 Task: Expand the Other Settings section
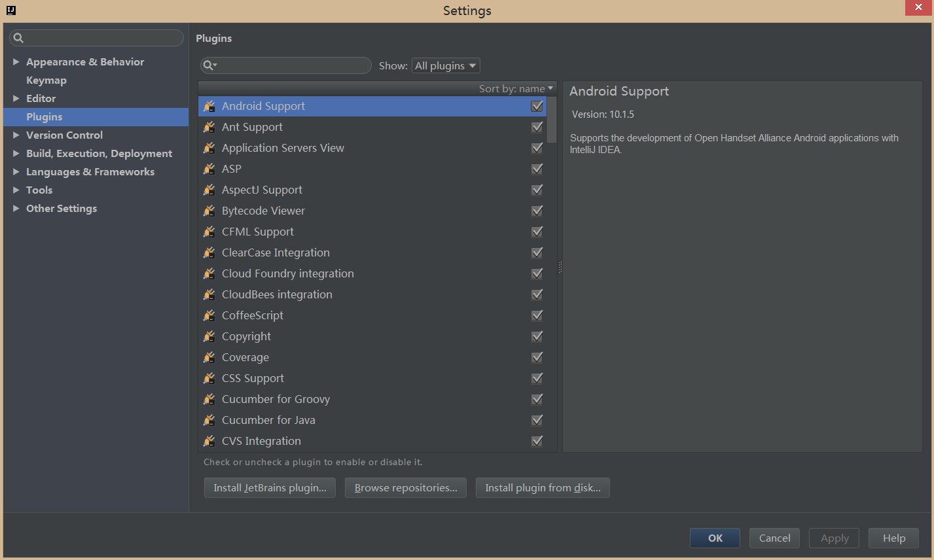point(16,208)
